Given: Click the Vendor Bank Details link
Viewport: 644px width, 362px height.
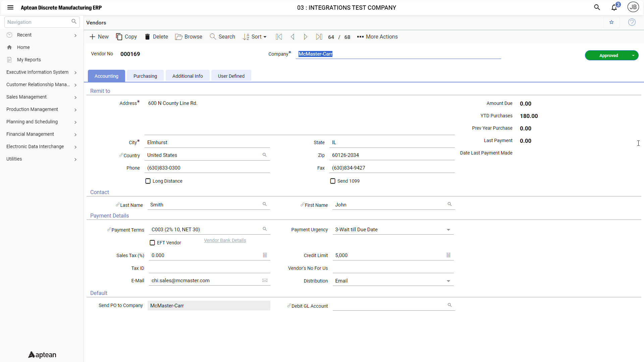Looking at the screenshot, I should click(x=225, y=240).
